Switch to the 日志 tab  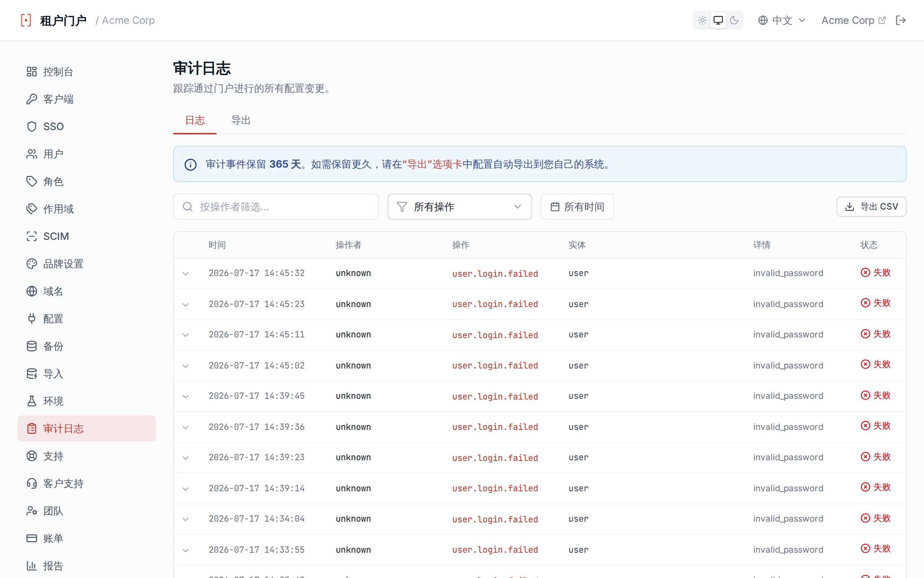pyautogui.click(x=195, y=120)
